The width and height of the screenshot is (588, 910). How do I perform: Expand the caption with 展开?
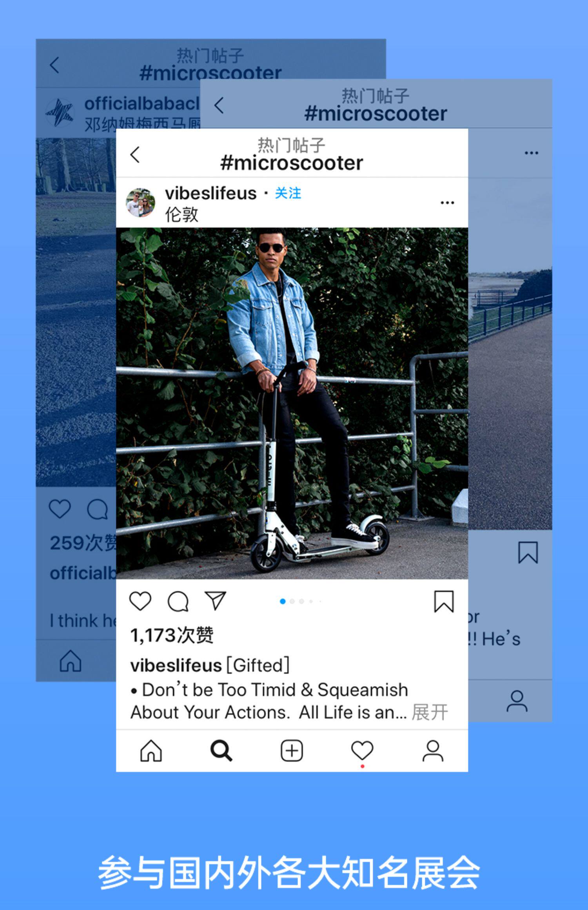430,712
